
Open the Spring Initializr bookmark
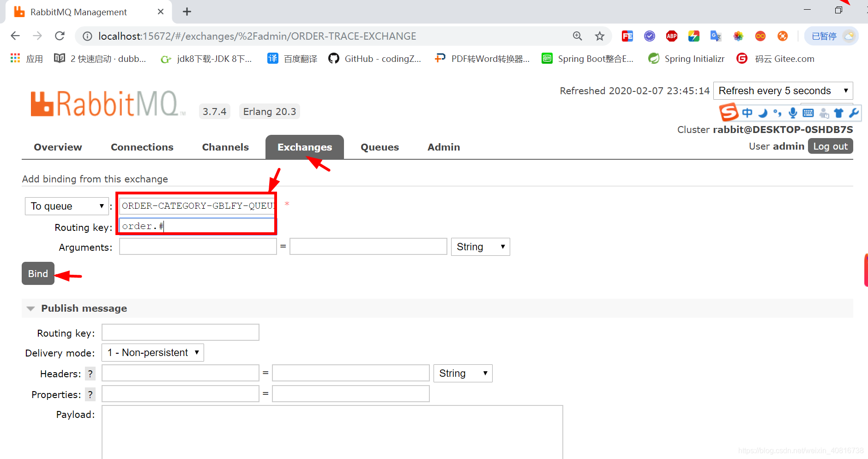(x=686, y=59)
